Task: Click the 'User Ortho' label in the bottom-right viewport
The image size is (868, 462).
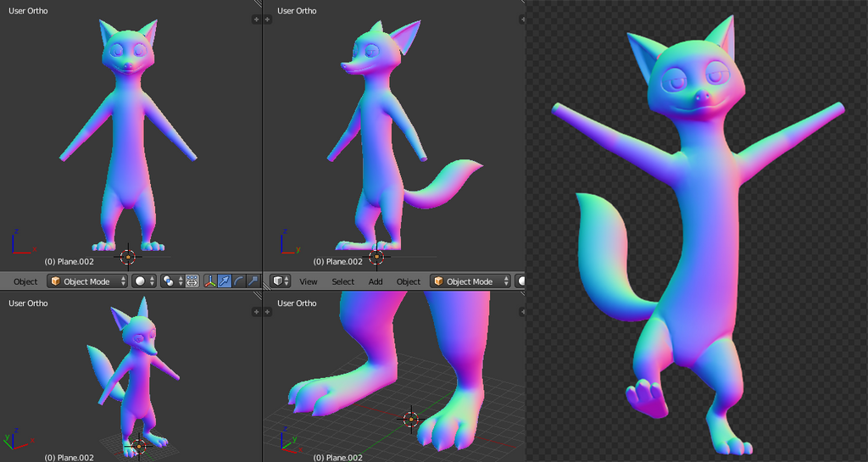Action: pyautogui.click(x=297, y=303)
